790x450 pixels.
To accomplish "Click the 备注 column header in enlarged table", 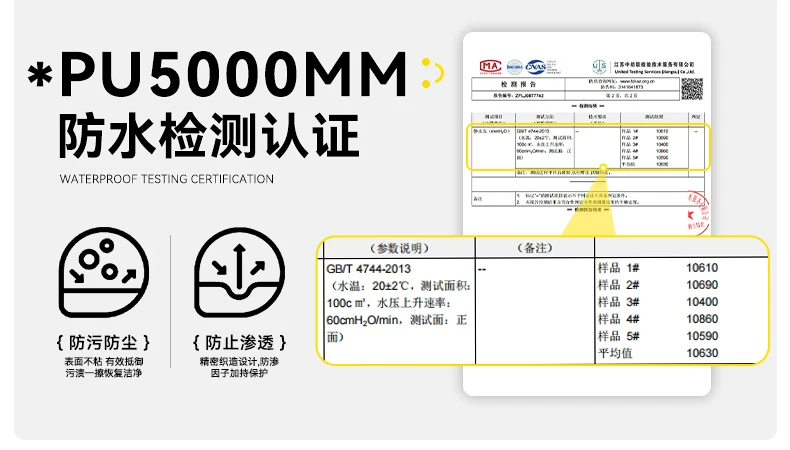I will (532, 248).
